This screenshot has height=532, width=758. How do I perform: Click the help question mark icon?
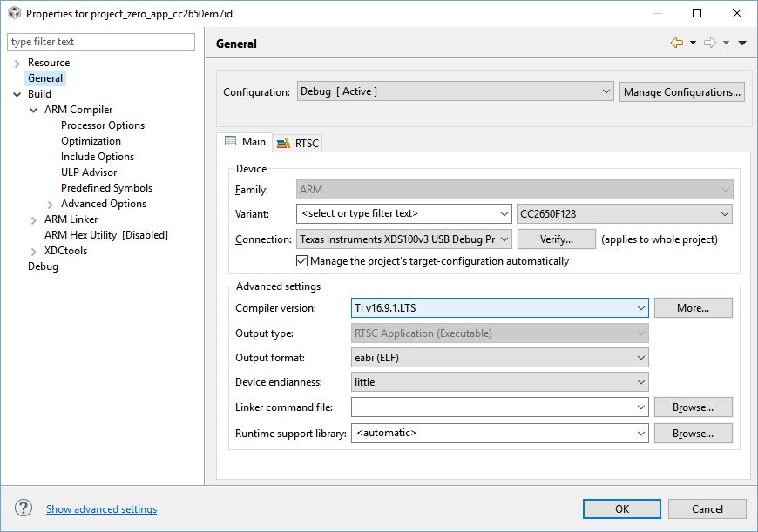(x=24, y=508)
